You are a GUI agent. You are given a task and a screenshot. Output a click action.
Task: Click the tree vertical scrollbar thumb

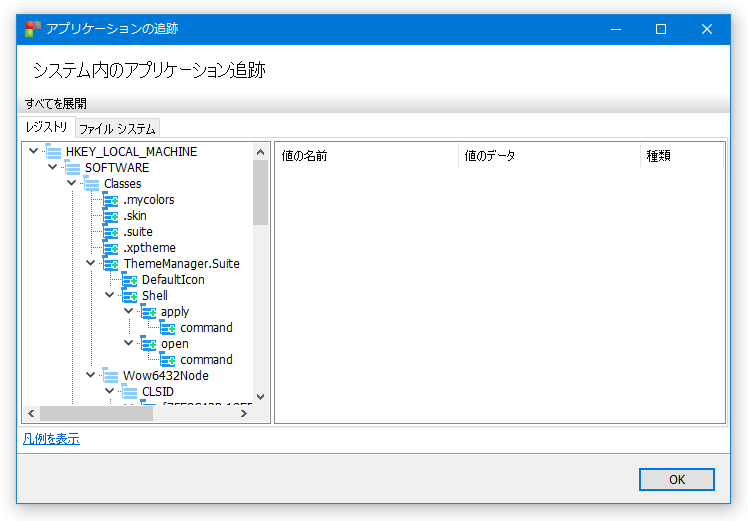coord(260,192)
